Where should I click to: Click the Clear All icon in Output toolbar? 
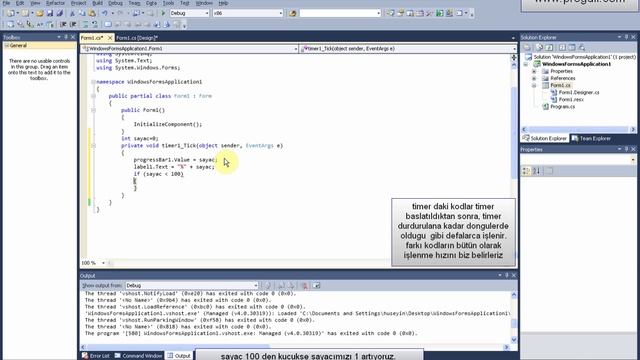click(x=304, y=285)
